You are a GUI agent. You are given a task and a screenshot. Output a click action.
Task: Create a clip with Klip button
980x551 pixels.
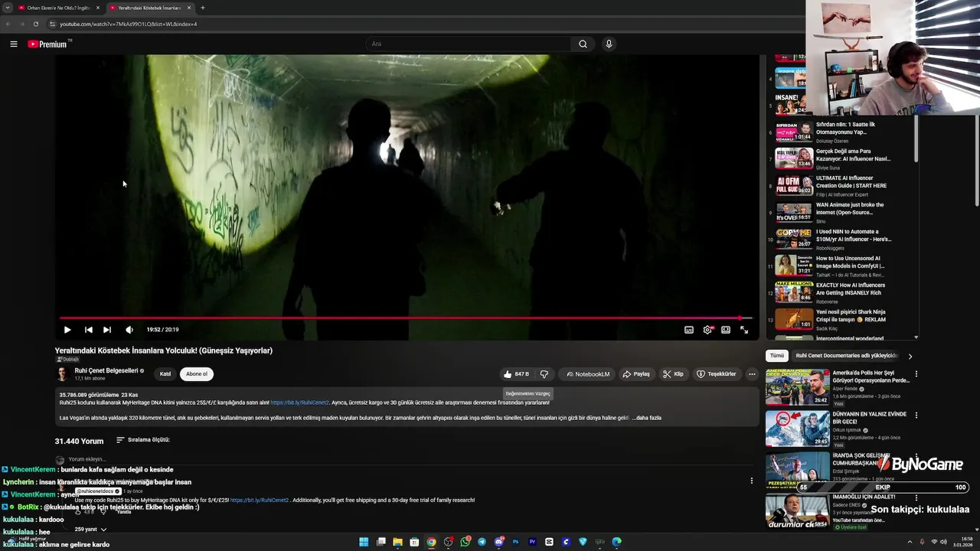[x=673, y=374]
